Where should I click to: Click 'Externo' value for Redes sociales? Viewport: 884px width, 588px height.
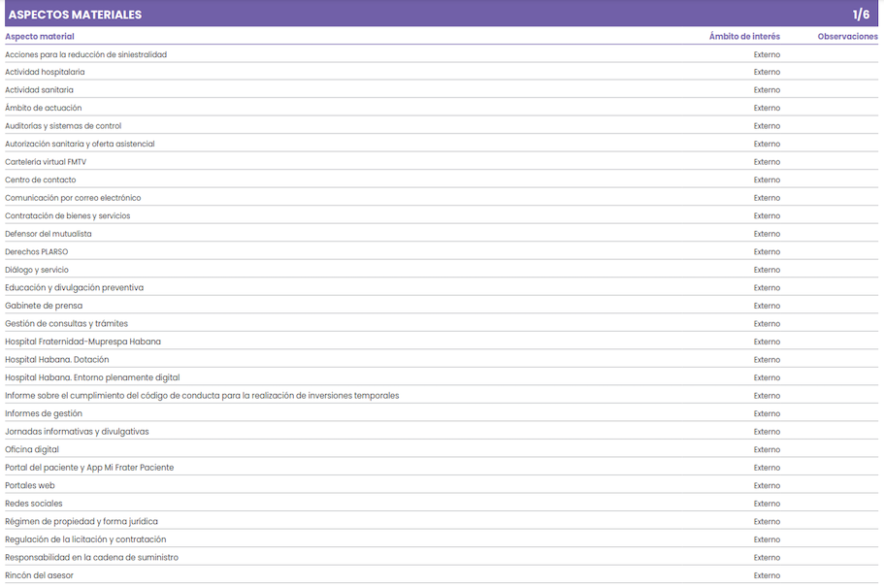[767, 504]
